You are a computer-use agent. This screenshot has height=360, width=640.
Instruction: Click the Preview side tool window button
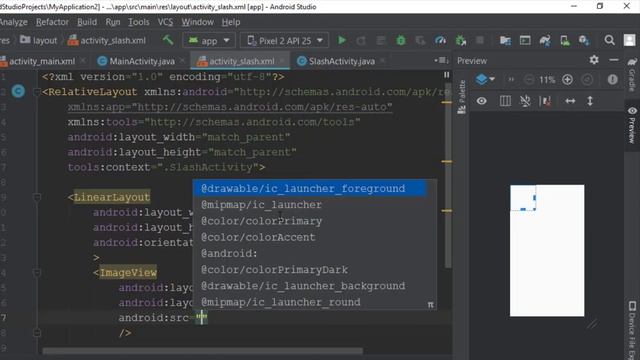pos(632,124)
